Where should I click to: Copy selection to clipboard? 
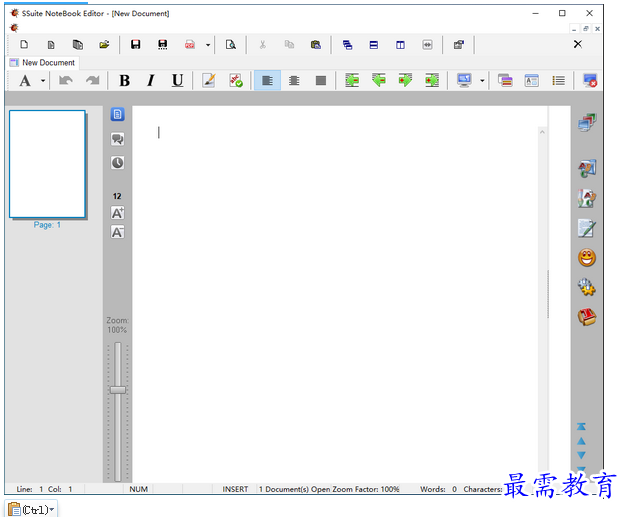coord(289,44)
